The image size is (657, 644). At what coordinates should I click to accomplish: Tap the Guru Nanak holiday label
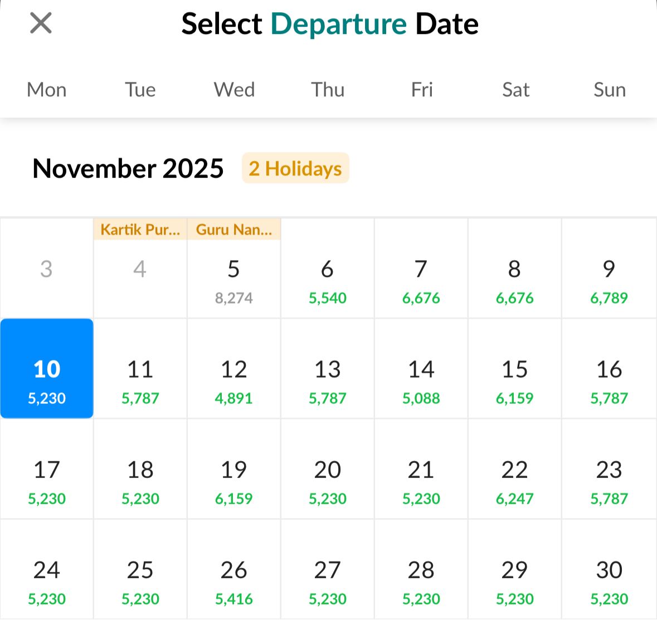[234, 230]
